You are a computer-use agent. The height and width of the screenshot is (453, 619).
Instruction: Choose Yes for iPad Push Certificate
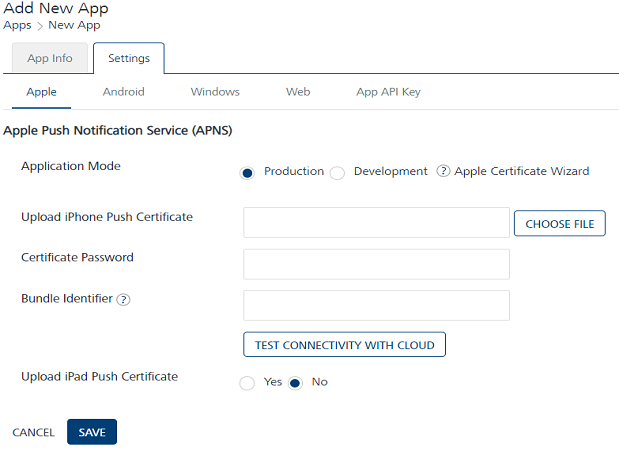(x=247, y=383)
